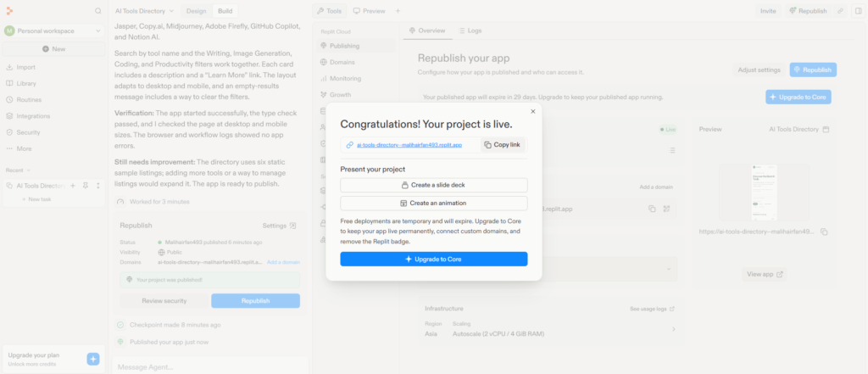This screenshot has width=868, height=374.
Task: Close the congratulations dialog
Action: click(533, 111)
